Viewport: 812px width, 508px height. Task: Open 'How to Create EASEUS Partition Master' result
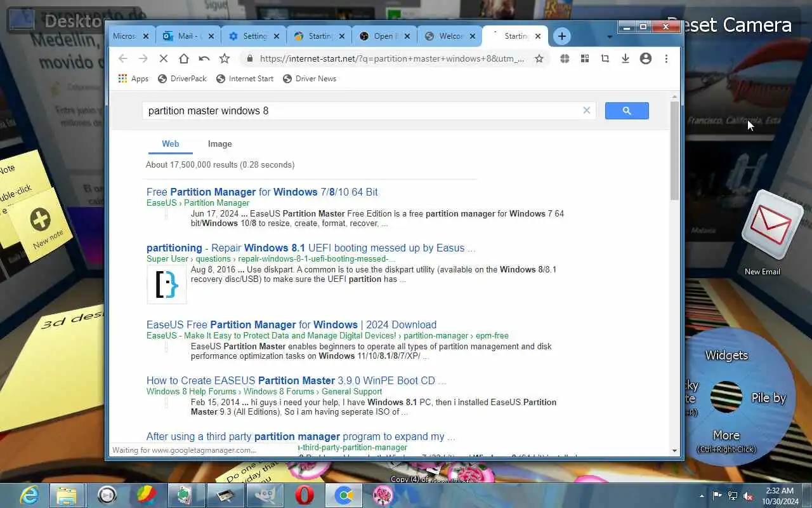click(296, 380)
